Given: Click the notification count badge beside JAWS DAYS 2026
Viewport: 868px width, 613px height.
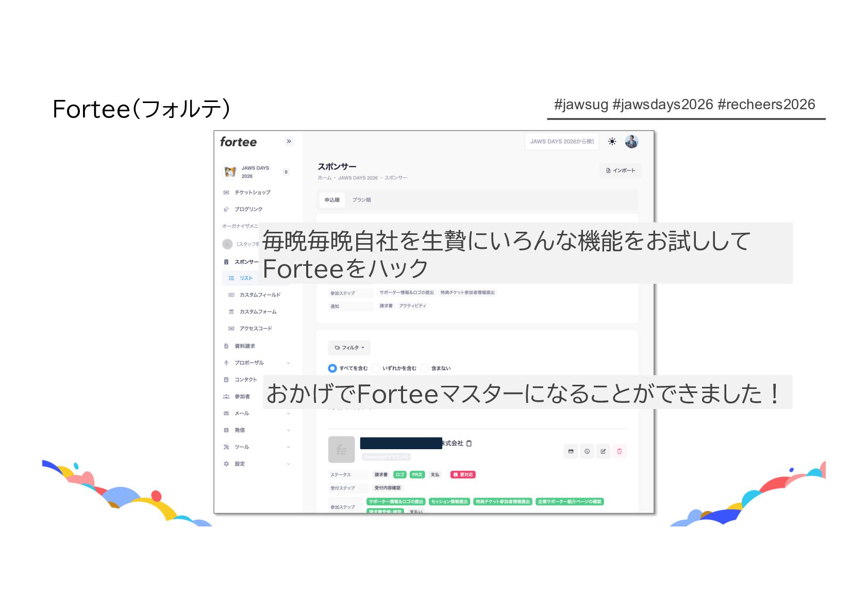Looking at the screenshot, I should 286,172.
